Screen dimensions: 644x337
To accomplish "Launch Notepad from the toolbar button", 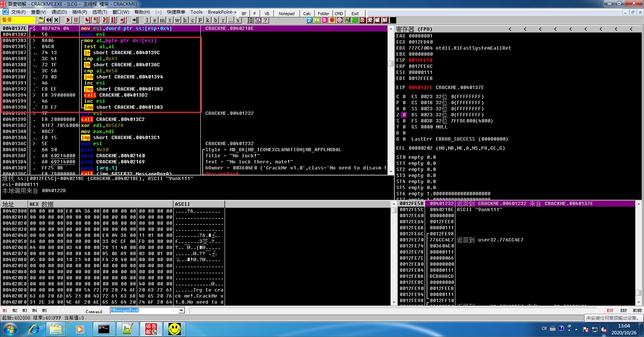I will pyautogui.click(x=287, y=14).
